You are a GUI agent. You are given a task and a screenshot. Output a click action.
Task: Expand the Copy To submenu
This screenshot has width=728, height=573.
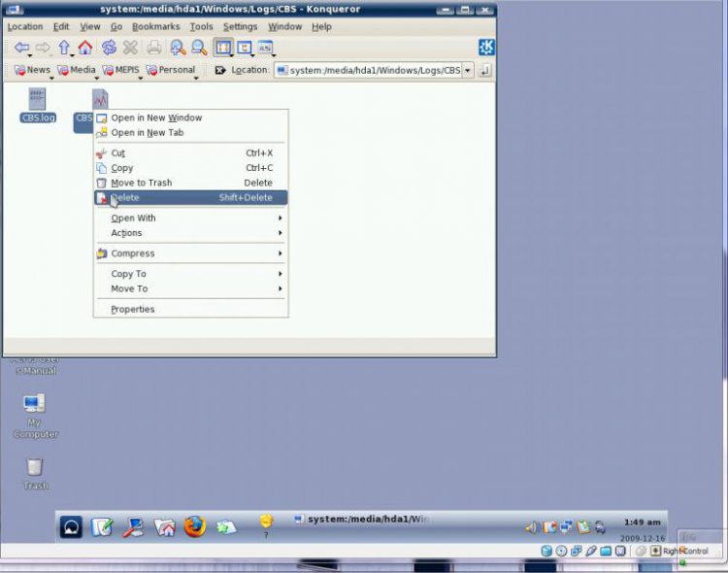tap(191, 274)
